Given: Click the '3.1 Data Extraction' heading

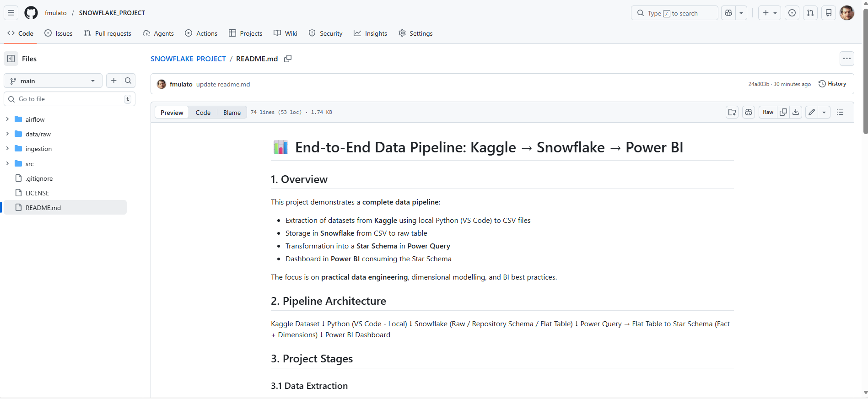Looking at the screenshot, I should pos(309,386).
